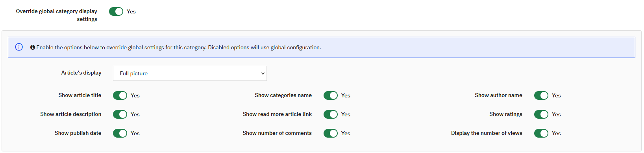Screen dimensions: 644x153
Task: Turn off Show article description switch
Action: pyautogui.click(x=120, y=114)
